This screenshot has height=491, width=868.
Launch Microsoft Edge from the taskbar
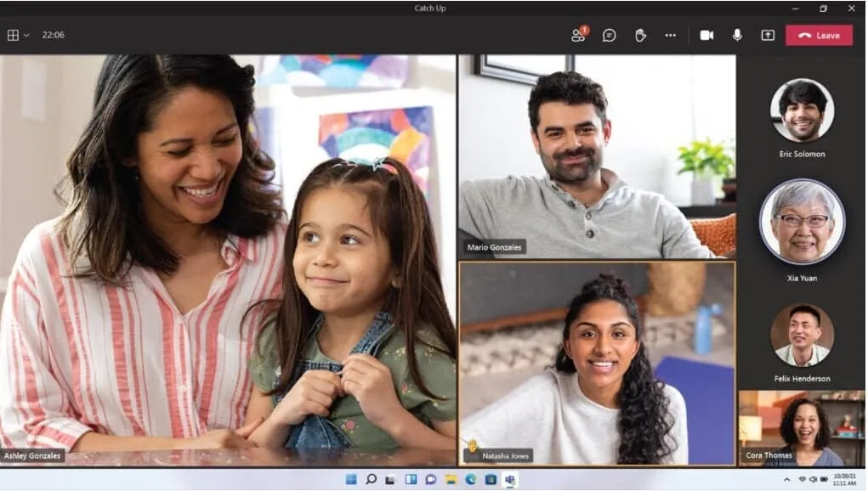470,478
